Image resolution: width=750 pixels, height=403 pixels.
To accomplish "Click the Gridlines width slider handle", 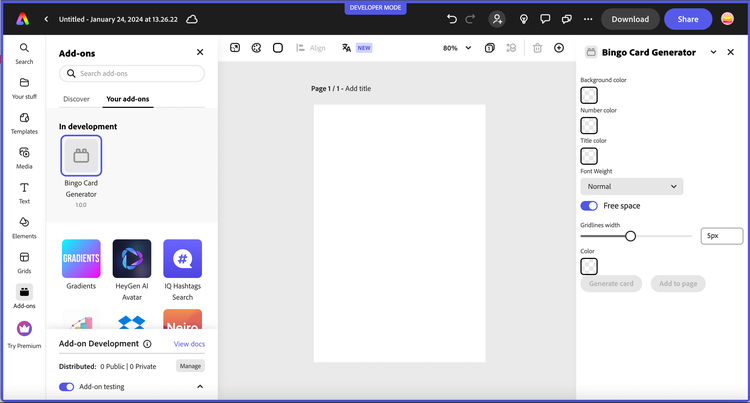I will (630, 236).
